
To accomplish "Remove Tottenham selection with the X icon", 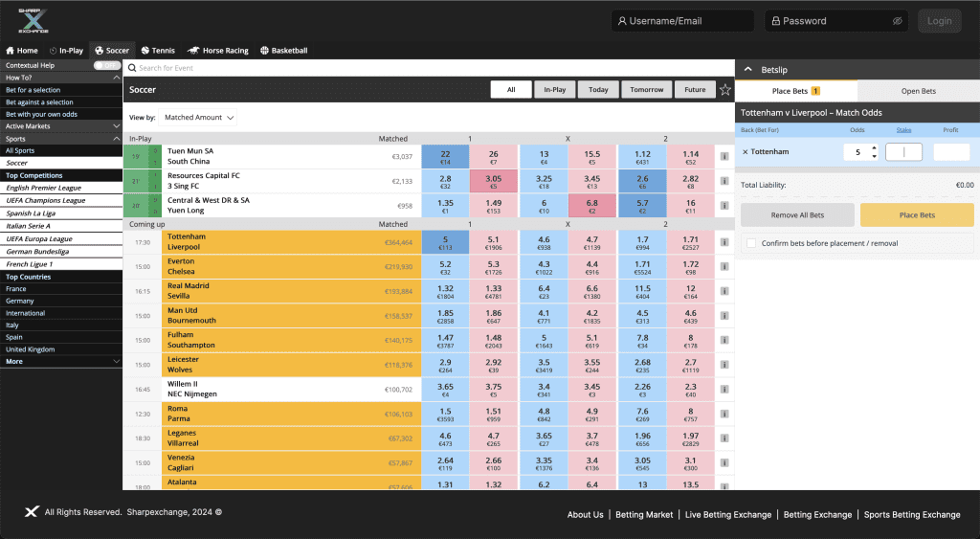I will (x=746, y=151).
